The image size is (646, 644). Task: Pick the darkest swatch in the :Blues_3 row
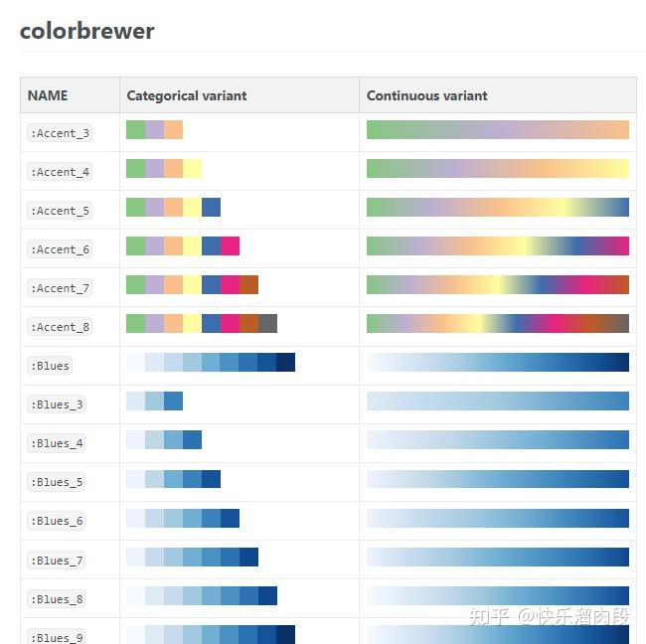pyautogui.click(x=173, y=402)
